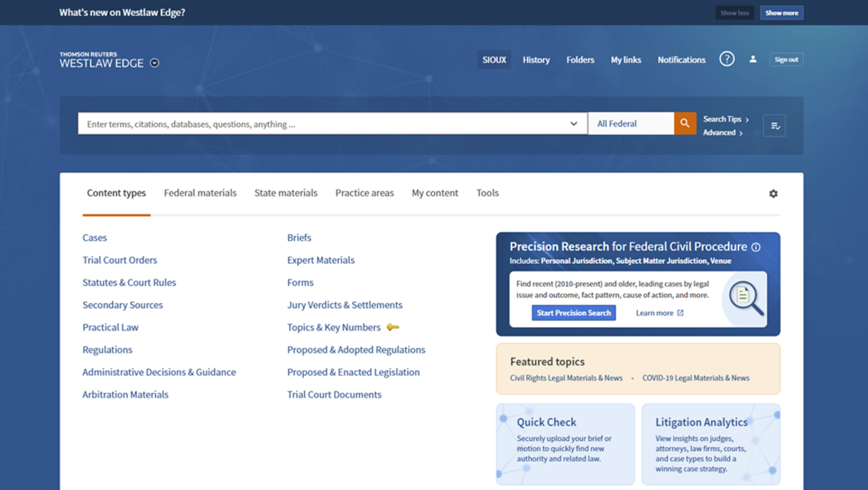Click the key icon beside Topics & Key Numbers
This screenshot has width=868, height=490.
pyautogui.click(x=393, y=327)
